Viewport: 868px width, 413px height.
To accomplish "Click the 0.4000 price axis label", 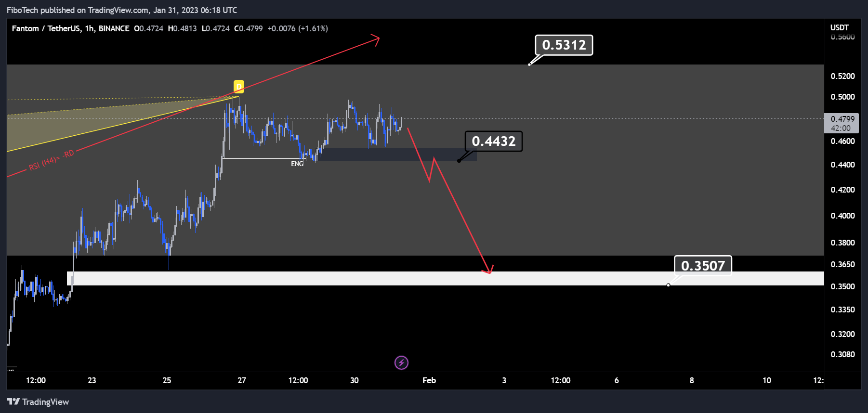I will tap(842, 216).
